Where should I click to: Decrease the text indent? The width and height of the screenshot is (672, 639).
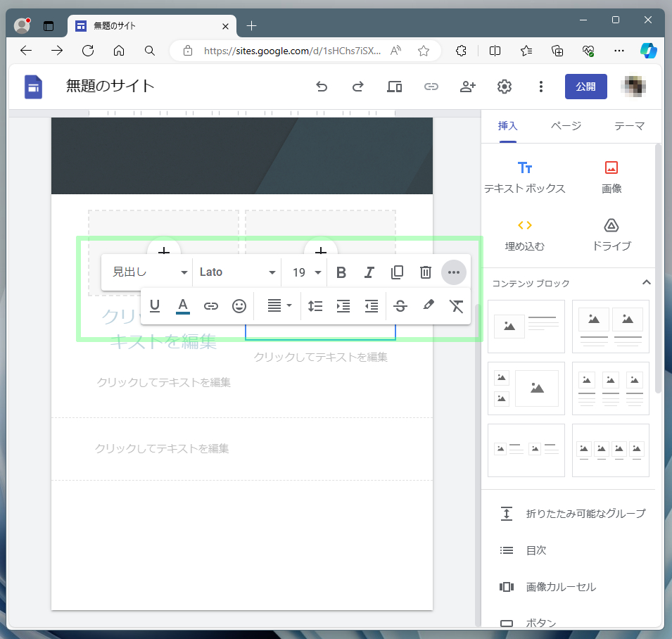point(371,306)
